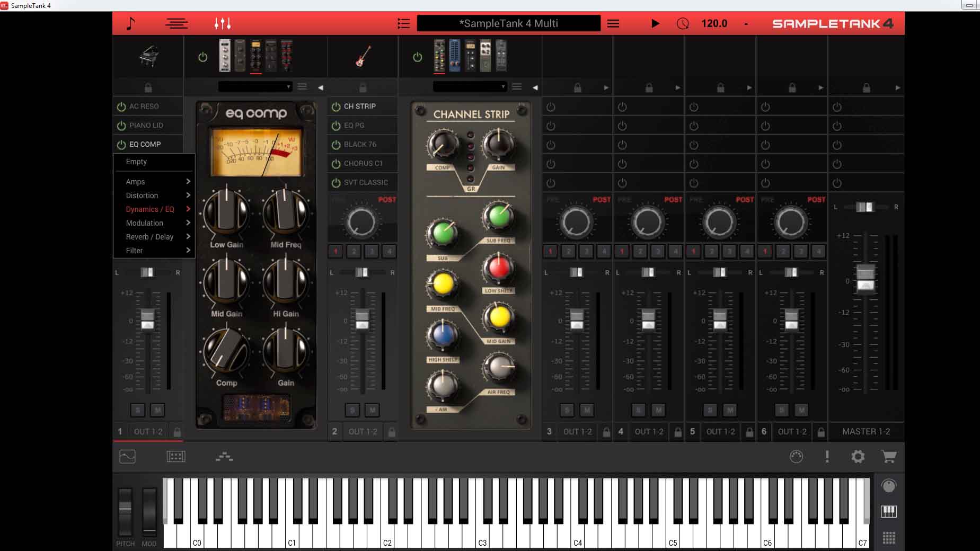Click the tempo clock sync icon
The height and width of the screenshot is (551, 980).
[683, 23]
